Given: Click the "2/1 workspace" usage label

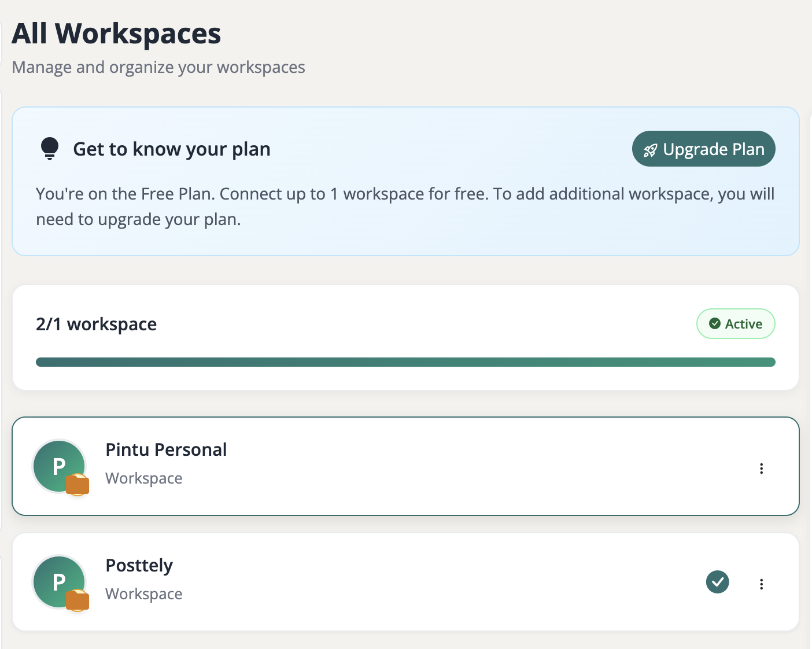Looking at the screenshot, I should [x=96, y=325].
